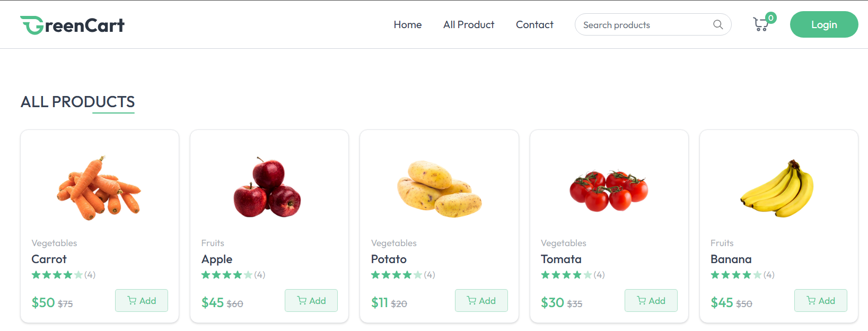Open the All Product page

pos(469,24)
